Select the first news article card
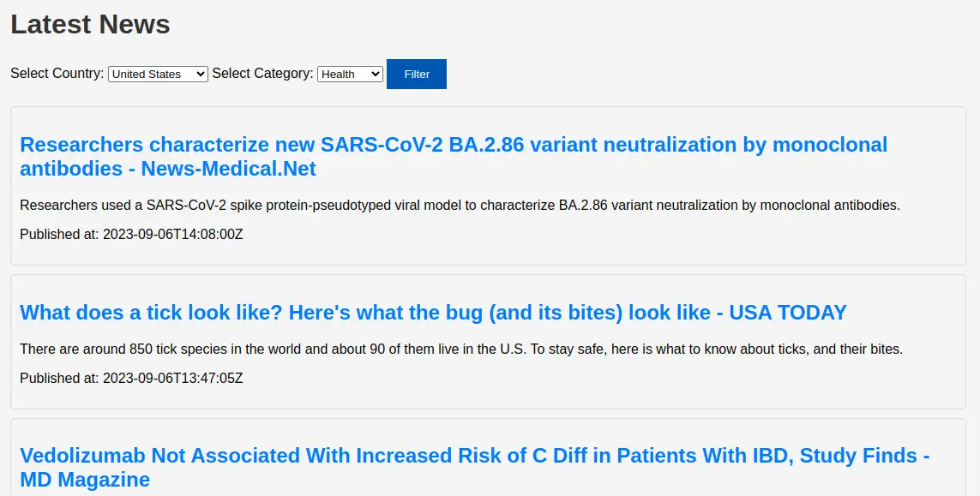The height and width of the screenshot is (496, 980). coord(490,185)
